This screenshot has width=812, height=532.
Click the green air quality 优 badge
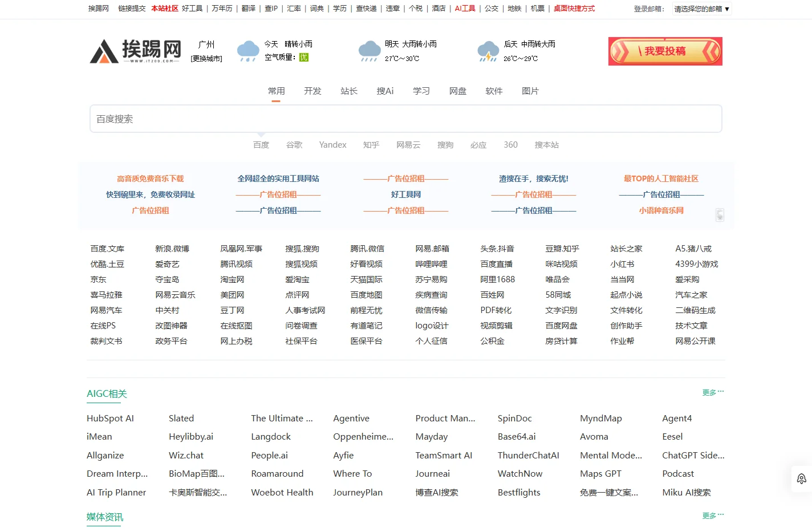[x=304, y=57]
